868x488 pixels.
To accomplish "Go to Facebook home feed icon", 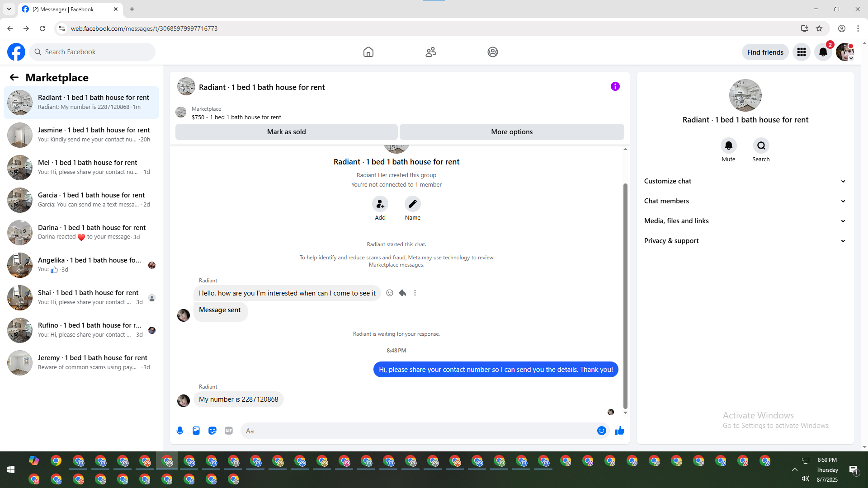I will (368, 52).
